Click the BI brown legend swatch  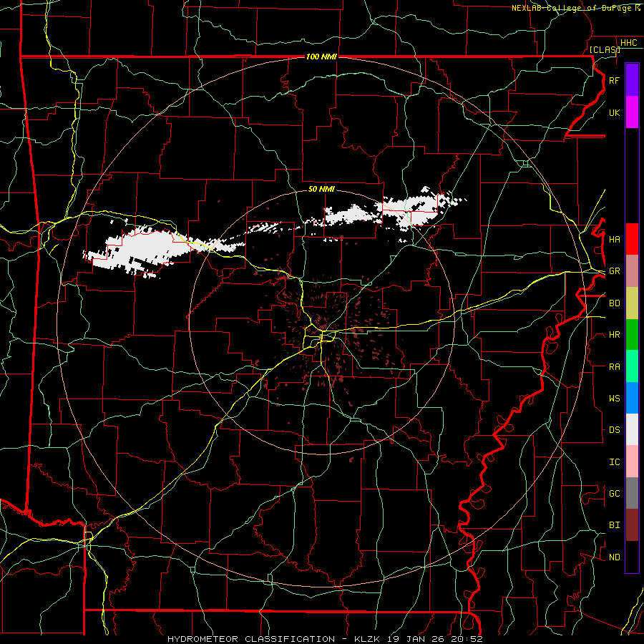pos(632,525)
